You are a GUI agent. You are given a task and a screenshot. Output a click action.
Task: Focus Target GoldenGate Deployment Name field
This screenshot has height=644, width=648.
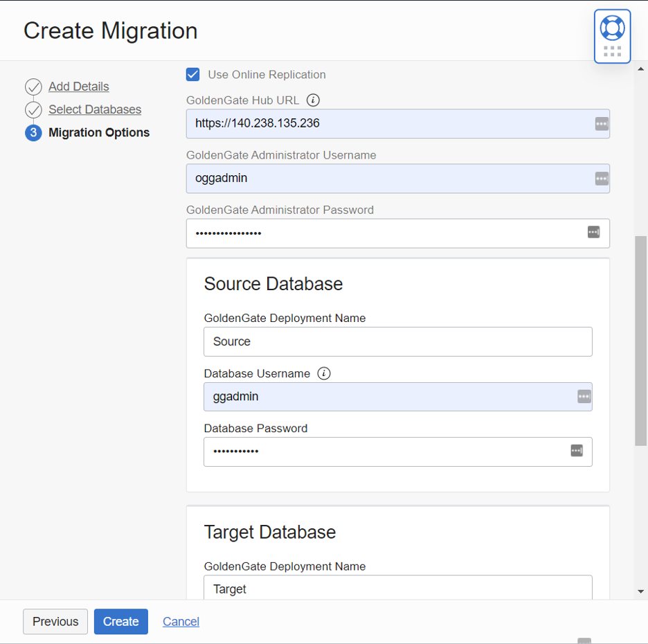[397, 588]
